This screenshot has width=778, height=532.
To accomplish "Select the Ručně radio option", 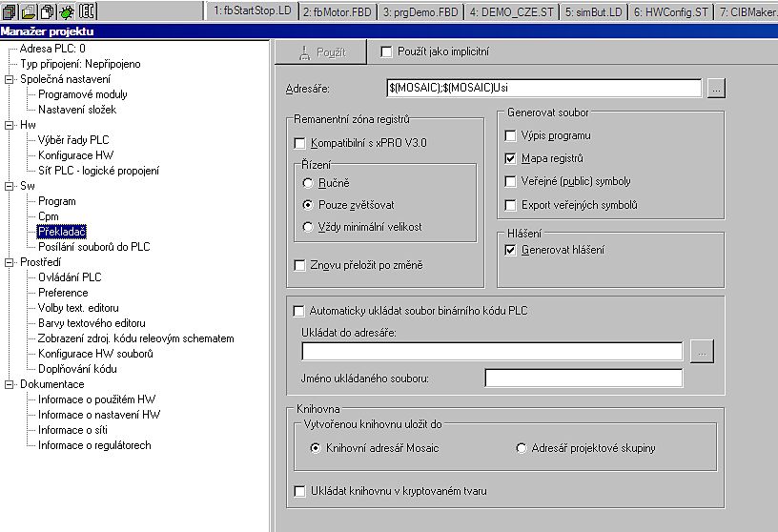I will point(307,182).
